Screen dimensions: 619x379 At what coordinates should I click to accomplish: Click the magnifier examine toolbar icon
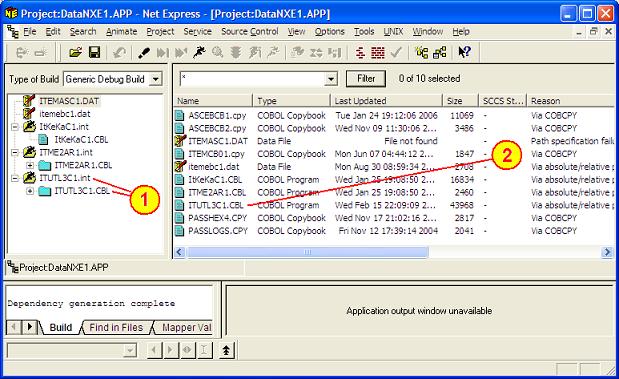coord(218,53)
